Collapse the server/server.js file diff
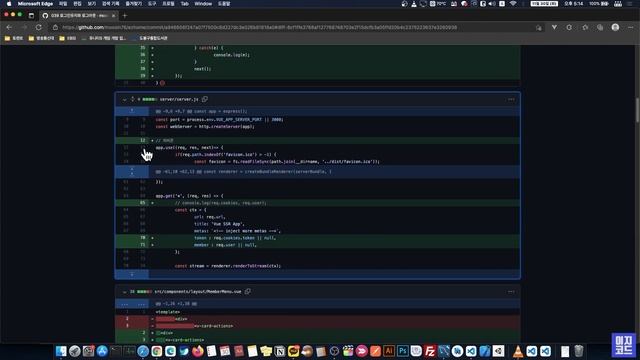The height and width of the screenshot is (360, 640). pos(124,99)
